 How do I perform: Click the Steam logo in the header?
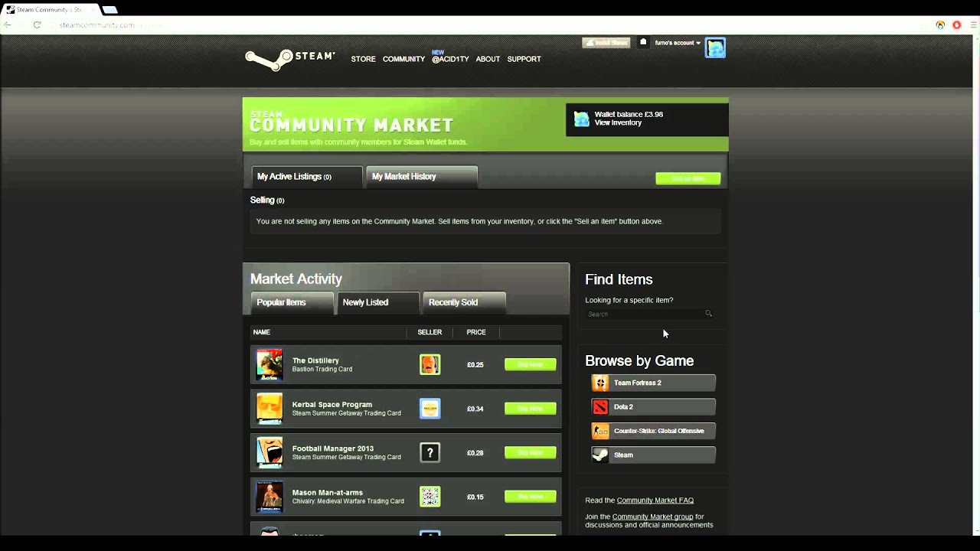[x=289, y=60]
